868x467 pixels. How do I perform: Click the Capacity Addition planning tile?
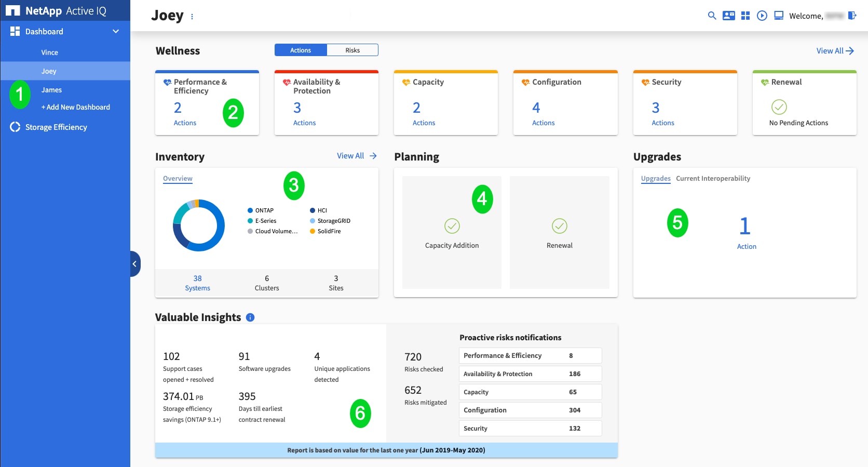pyautogui.click(x=452, y=232)
